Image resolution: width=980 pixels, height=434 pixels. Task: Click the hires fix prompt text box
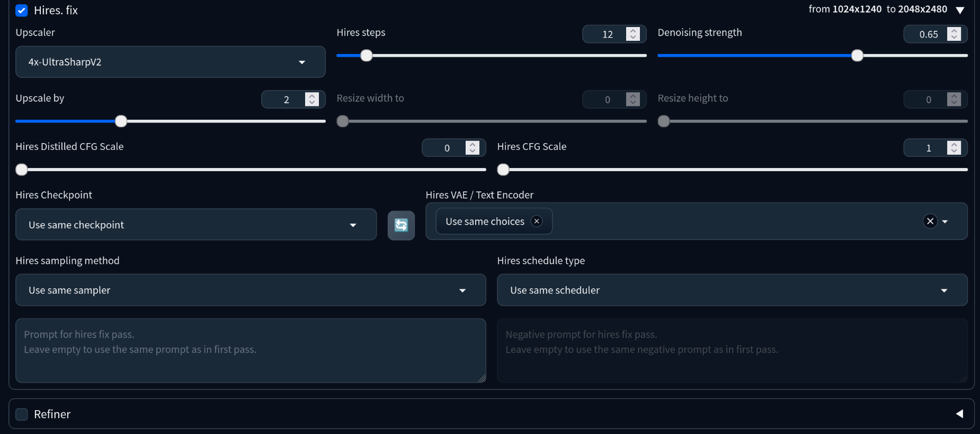[x=251, y=350]
